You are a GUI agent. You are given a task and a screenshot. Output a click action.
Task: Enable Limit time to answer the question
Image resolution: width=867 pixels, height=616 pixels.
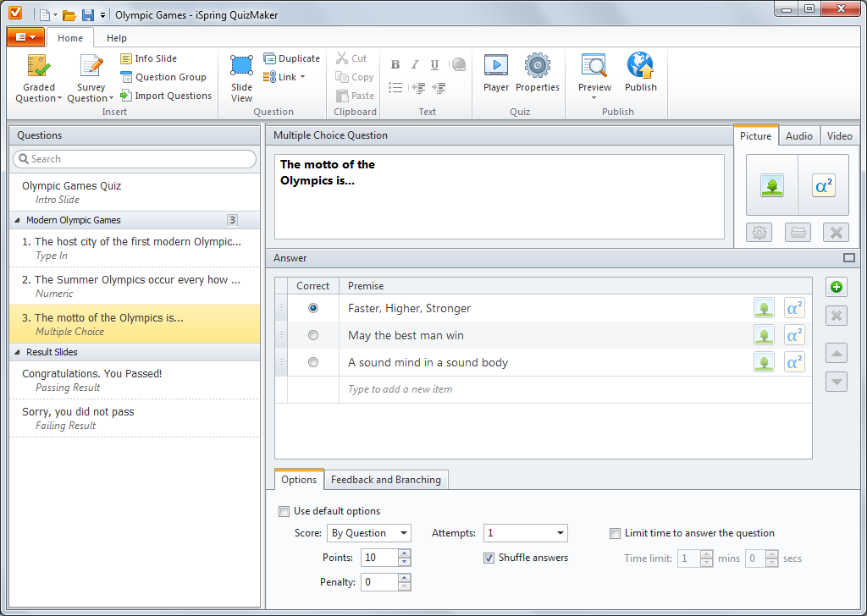(615, 533)
